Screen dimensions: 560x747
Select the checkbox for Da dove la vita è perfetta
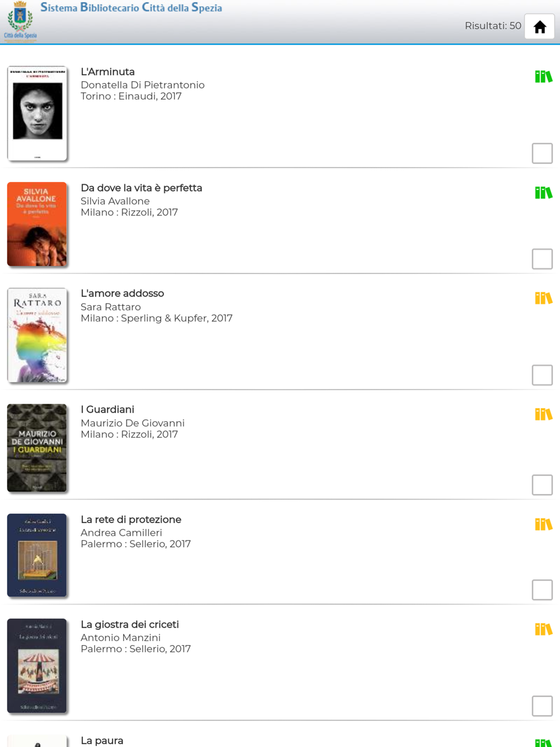542,259
